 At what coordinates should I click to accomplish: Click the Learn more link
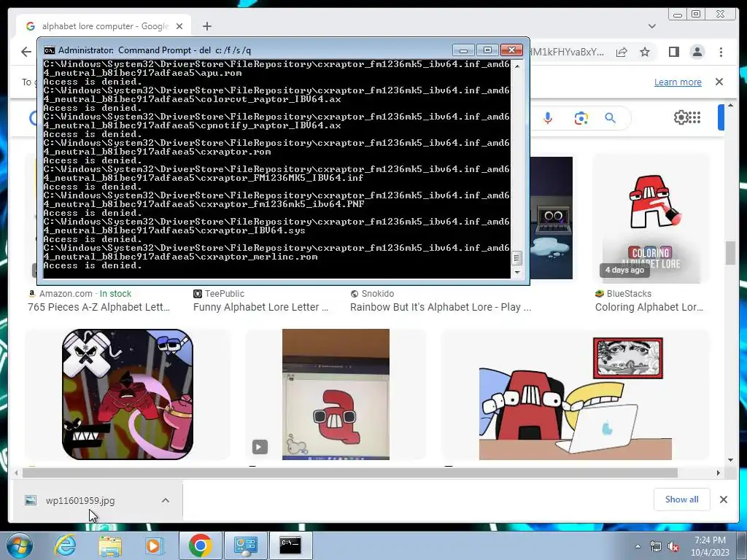[678, 82]
